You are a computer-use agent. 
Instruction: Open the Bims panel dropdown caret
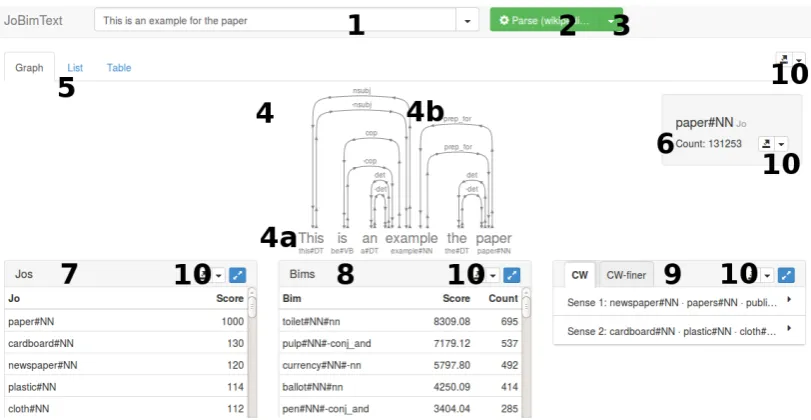(x=493, y=275)
